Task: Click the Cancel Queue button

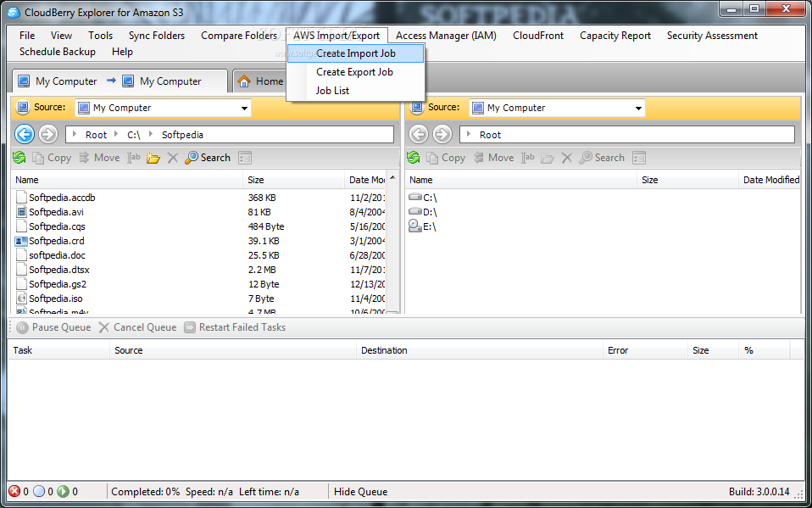Action: [137, 327]
